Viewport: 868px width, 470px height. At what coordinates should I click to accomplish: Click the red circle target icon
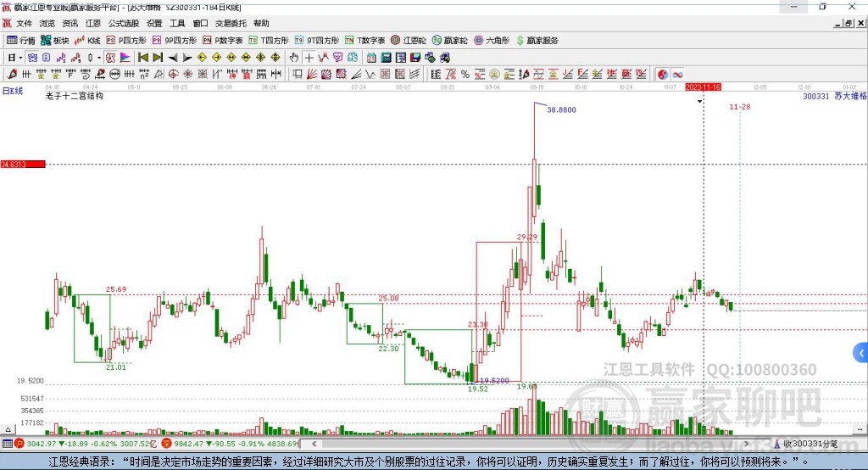point(173,75)
